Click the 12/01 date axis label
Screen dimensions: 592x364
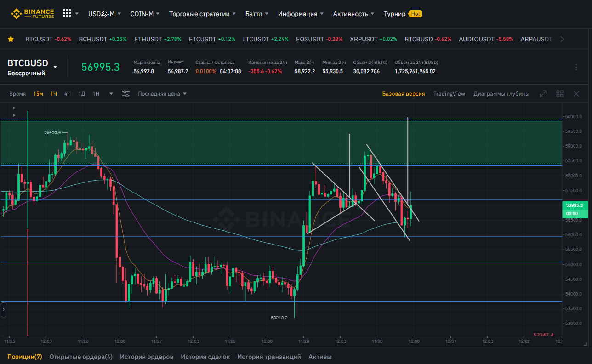coord(450,341)
